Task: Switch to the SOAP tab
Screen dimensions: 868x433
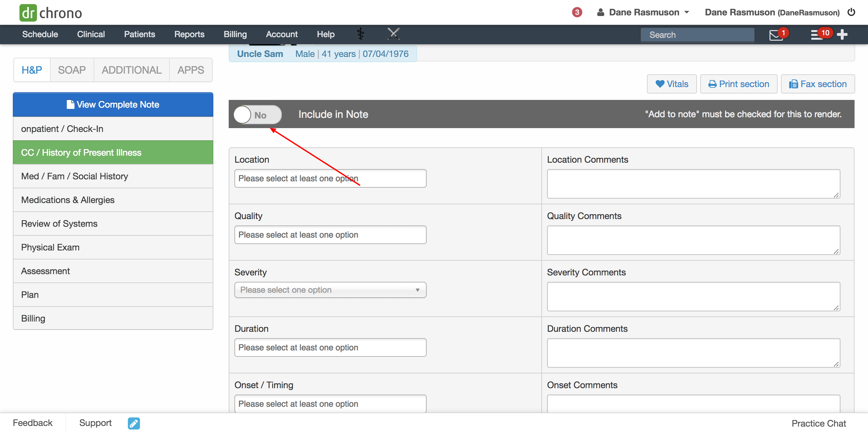Action: click(72, 70)
